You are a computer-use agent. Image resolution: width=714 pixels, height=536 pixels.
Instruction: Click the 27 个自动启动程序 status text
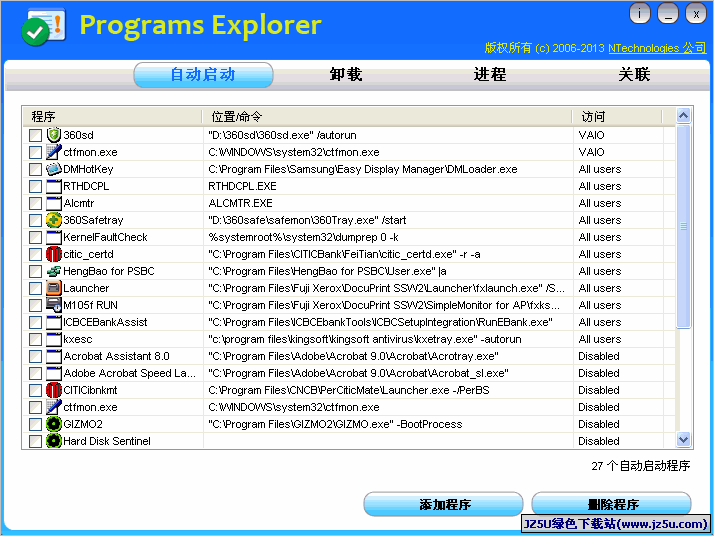(641, 465)
